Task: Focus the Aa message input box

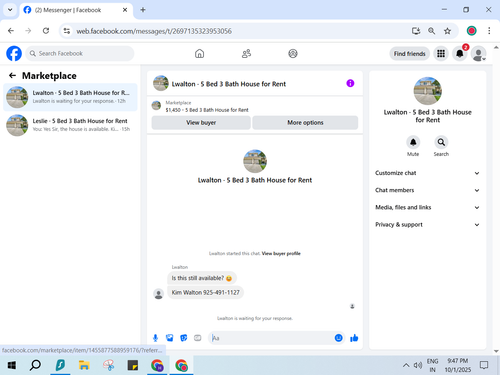Action: point(272,338)
